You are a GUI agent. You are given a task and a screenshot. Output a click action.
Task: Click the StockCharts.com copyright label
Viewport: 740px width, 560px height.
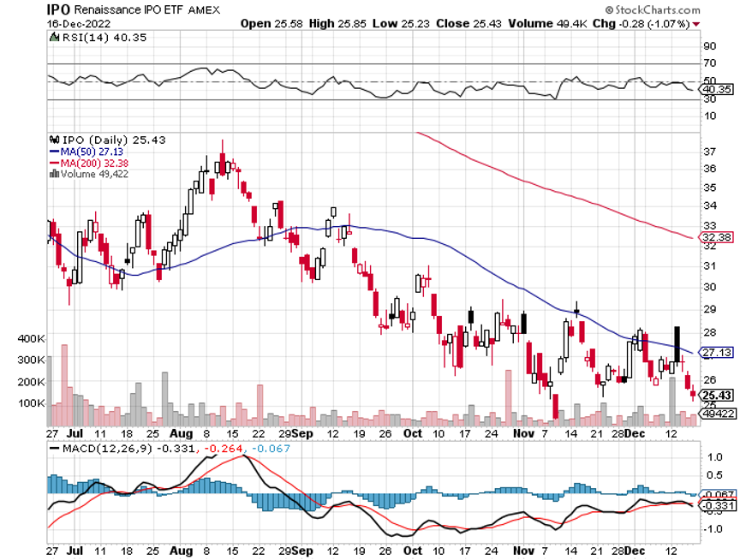(x=653, y=9)
